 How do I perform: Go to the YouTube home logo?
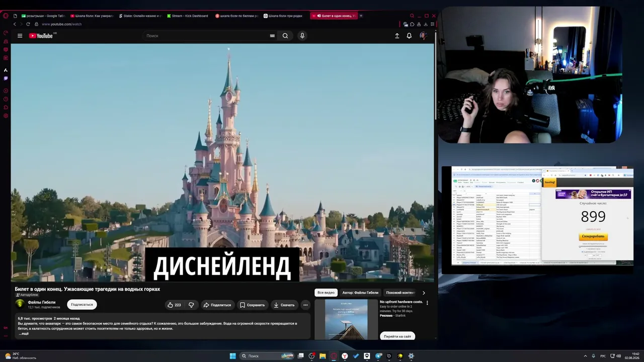coord(41,36)
